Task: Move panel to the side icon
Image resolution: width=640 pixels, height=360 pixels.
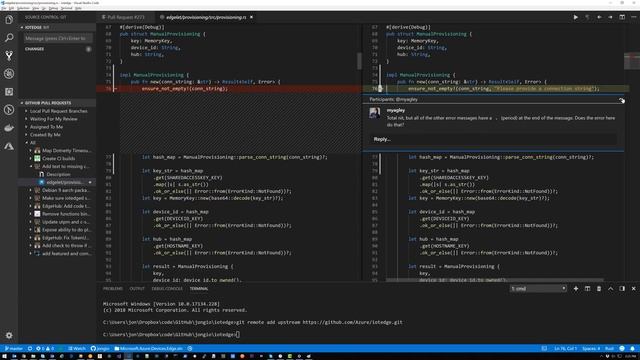Action: click(x=622, y=289)
